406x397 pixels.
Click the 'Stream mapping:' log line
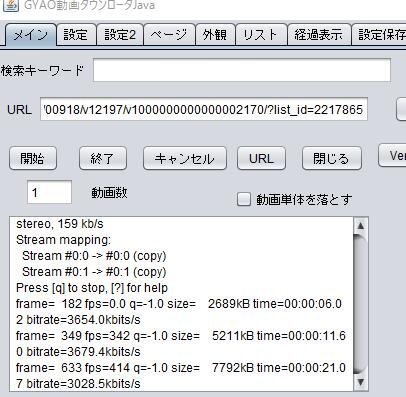(63, 240)
